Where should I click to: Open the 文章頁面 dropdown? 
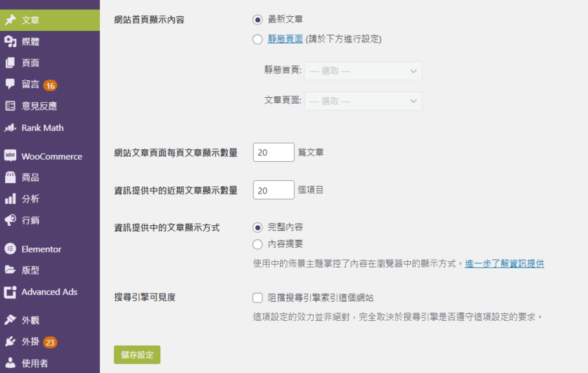(363, 101)
